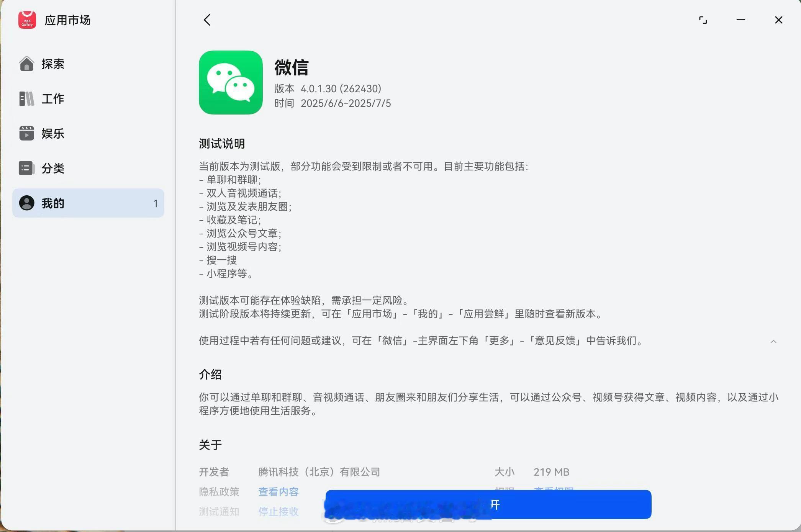Click the blue open button

(488, 504)
